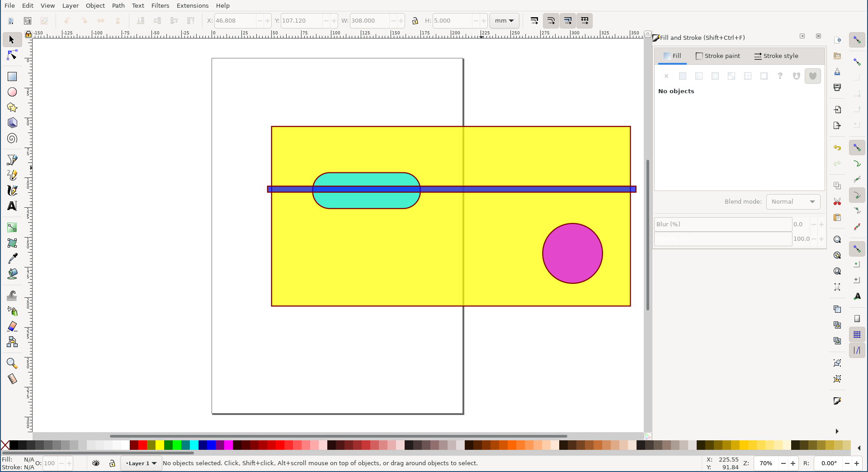The width and height of the screenshot is (868, 472).
Task: Pick the red swatch in palette
Action: (142, 445)
